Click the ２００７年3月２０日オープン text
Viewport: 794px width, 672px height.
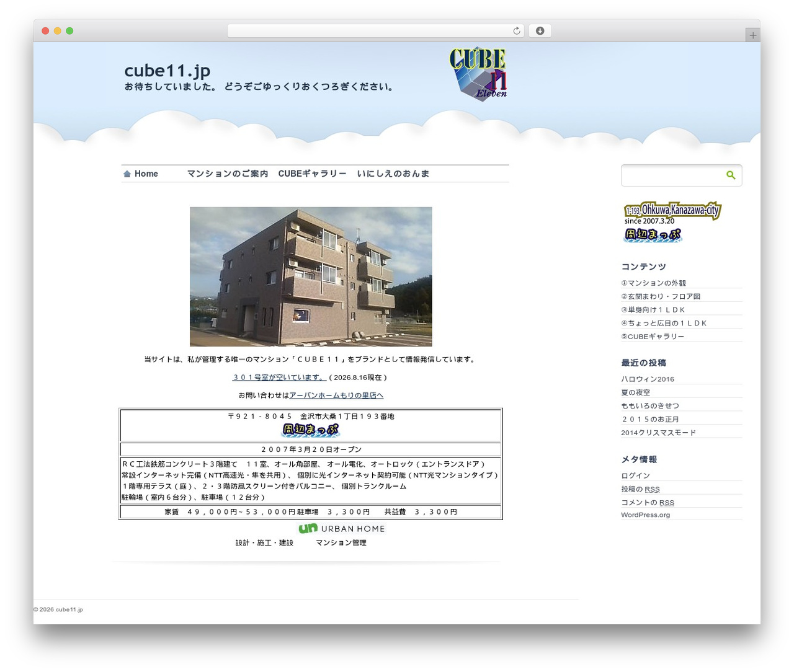pos(311,449)
